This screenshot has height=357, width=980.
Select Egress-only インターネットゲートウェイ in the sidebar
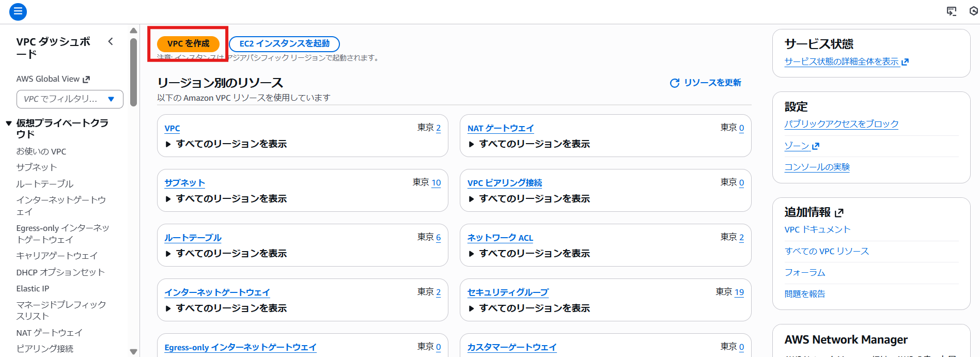coord(63,234)
